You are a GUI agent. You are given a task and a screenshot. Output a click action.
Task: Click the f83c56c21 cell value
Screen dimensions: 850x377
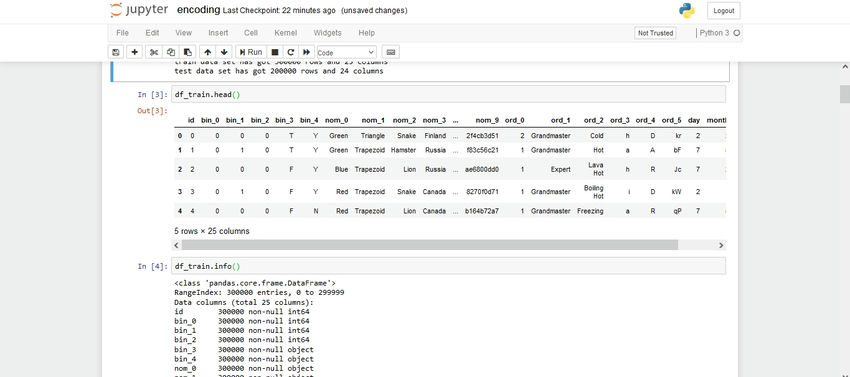pyautogui.click(x=482, y=150)
